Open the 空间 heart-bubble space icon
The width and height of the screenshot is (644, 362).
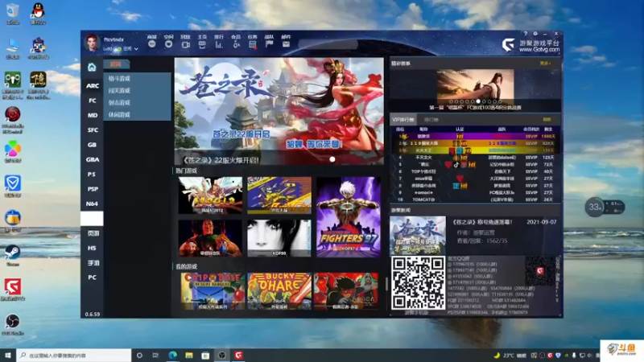[x=169, y=44]
